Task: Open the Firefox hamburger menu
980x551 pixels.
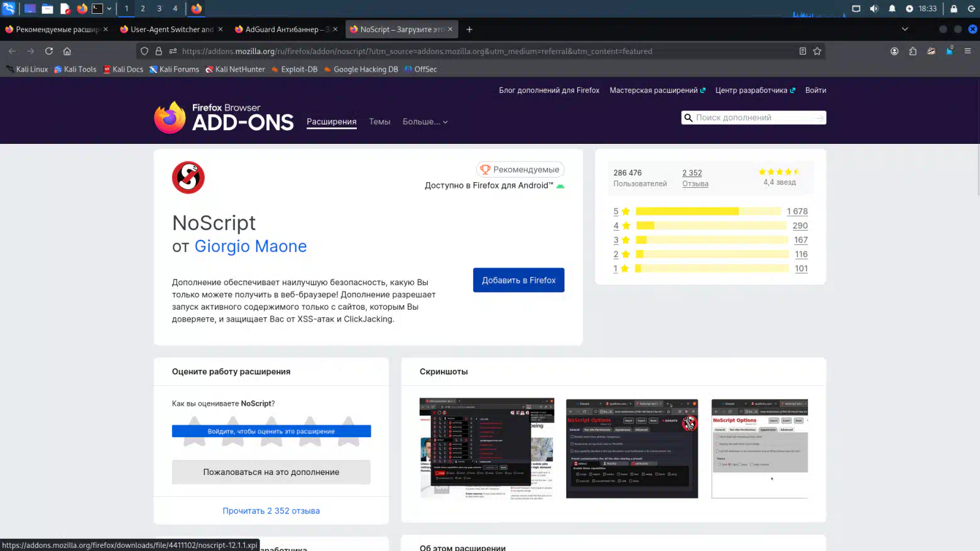Action: [x=967, y=51]
